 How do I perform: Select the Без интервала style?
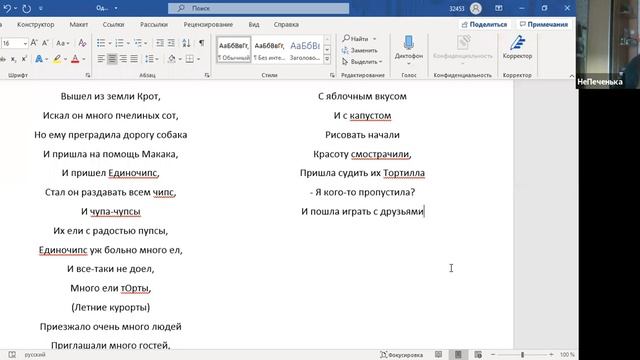coord(269,50)
